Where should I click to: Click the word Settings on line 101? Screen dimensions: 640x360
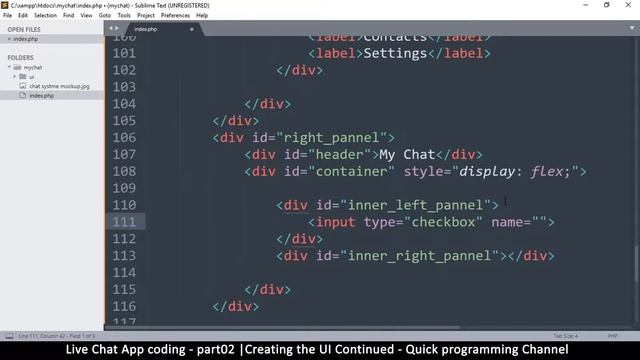[x=395, y=53]
